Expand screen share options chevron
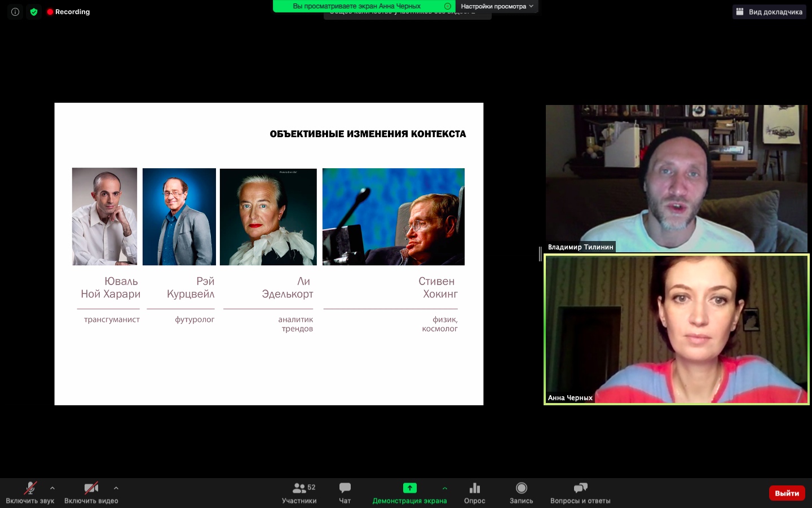Viewport: 812px width, 508px height. pyautogui.click(x=445, y=488)
